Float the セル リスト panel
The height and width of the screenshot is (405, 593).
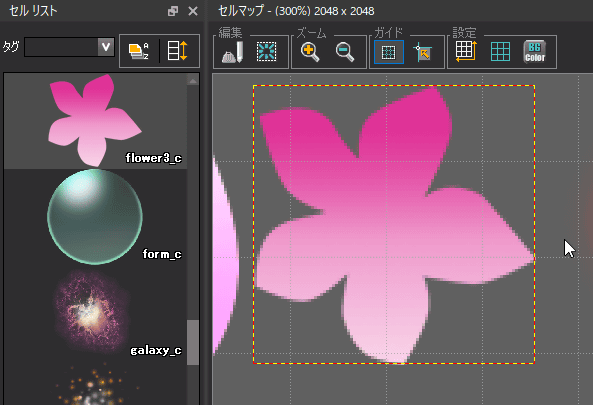pos(173,11)
